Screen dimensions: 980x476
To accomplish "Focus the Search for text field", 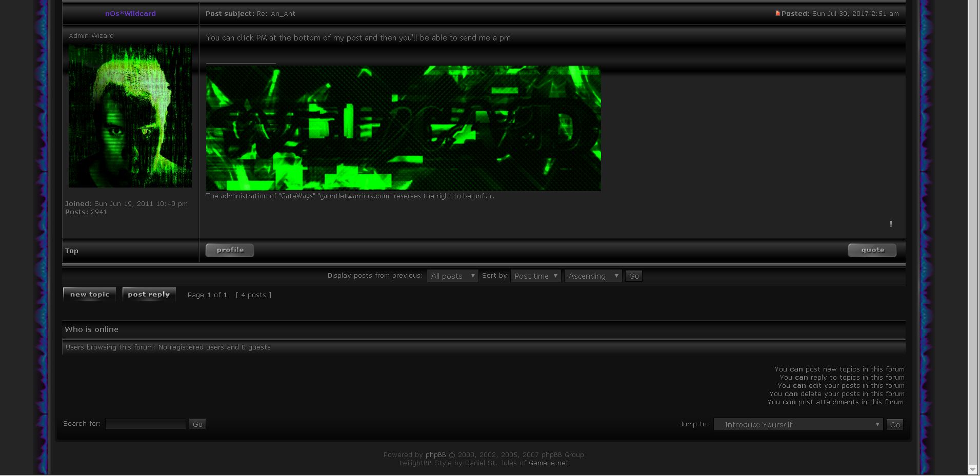I will (x=146, y=424).
